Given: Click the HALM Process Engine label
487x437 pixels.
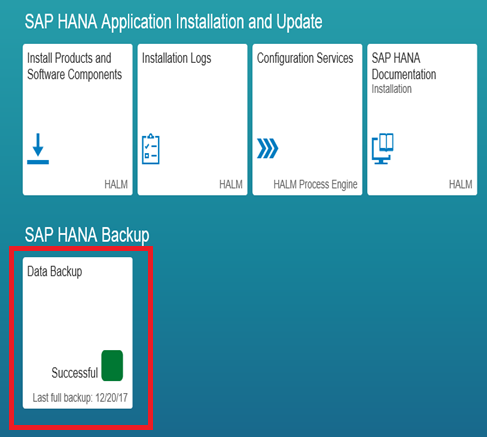Looking at the screenshot, I should tap(315, 185).
